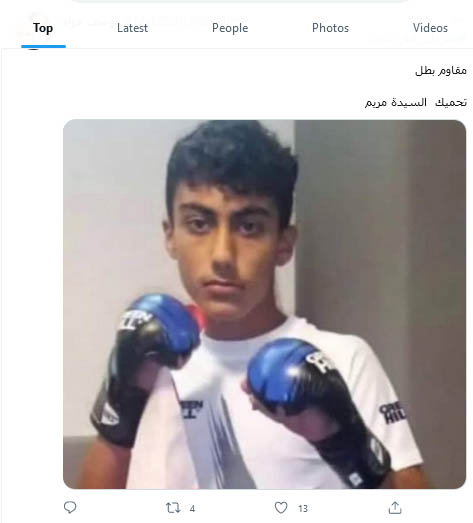Open the share menu via upload arrow icon

point(395,508)
